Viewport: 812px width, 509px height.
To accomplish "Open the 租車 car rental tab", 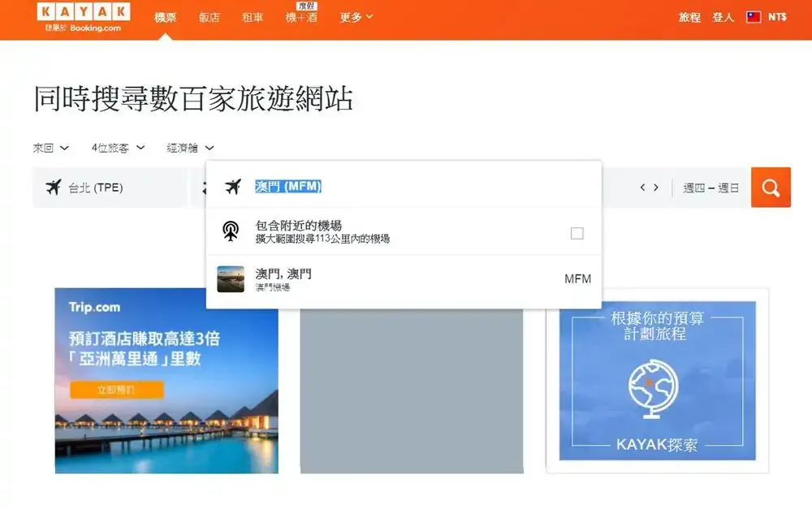I will pyautogui.click(x=253, y=18).
